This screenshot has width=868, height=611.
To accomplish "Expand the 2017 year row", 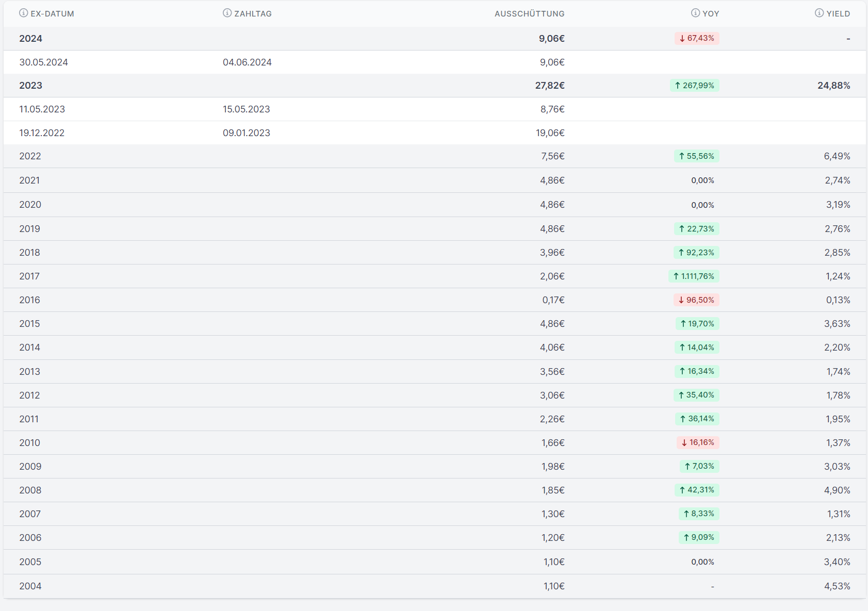I will [x=434, y=276].
